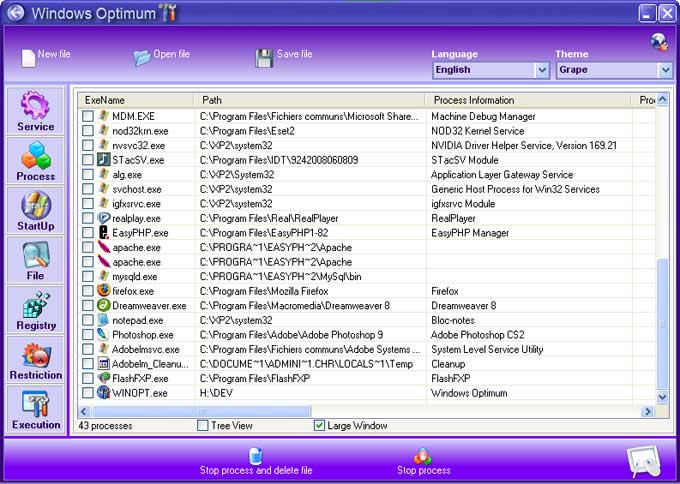680x484 pixels.
Task: Click the 43 processes status text
Action: (x=105, y=426)
